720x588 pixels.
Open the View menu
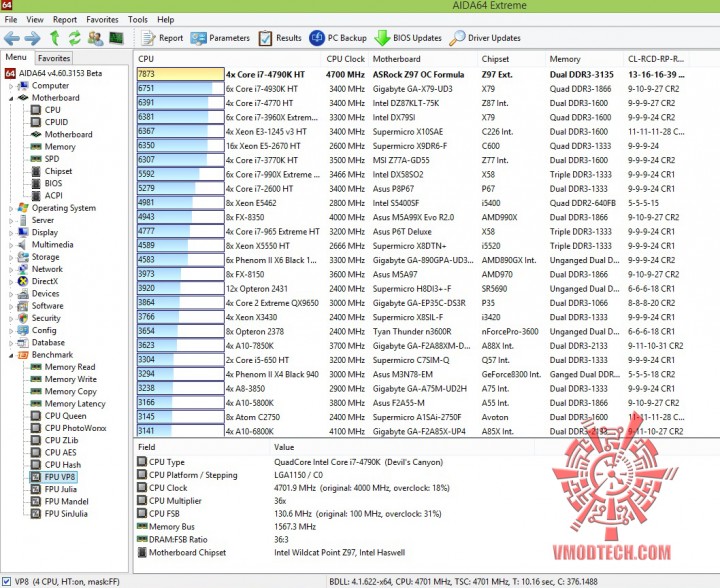pyautogui.click(x=35, y=20)
